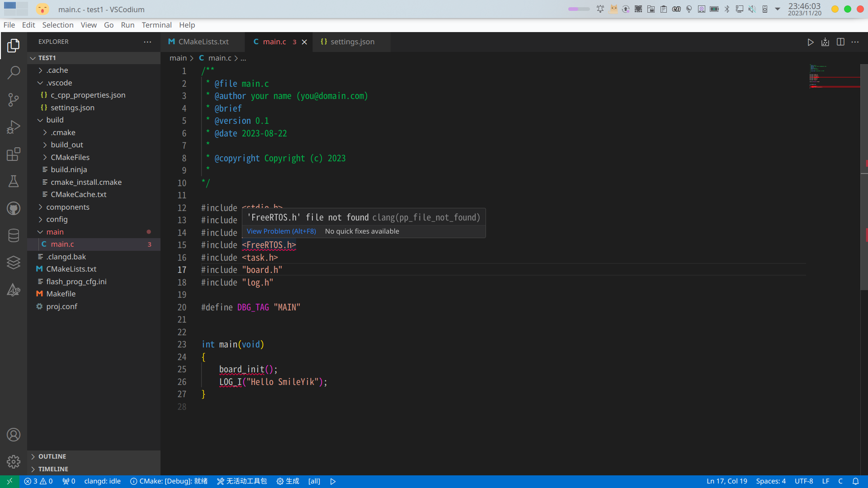Screen dimensions: 868x488
Task: Open the Search view icon
Action: (14, 72)
